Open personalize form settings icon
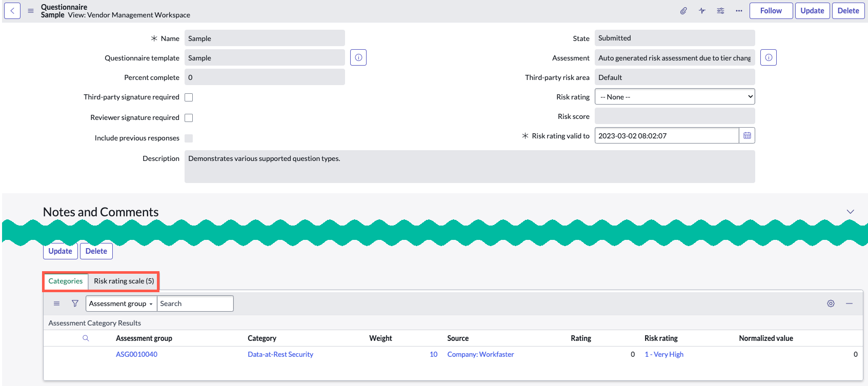The image size is (868, 386). [720, 11]
